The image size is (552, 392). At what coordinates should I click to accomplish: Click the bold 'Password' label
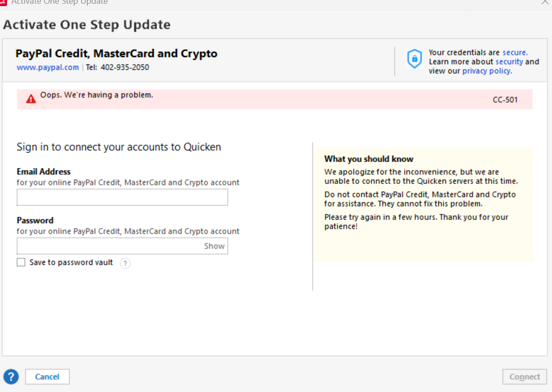[35, 220]
